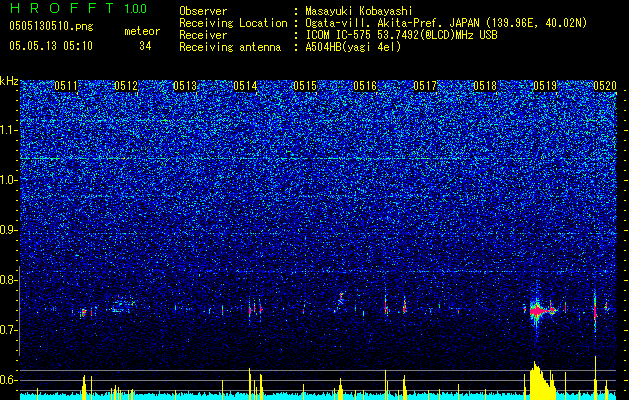Click the 1.0 kHz axis label

tap(9, 180)
